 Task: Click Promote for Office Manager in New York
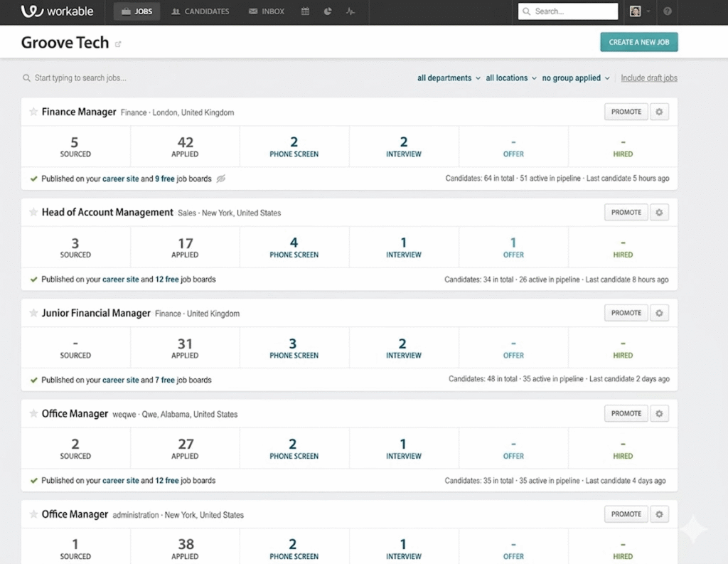[x=626, y=514]
